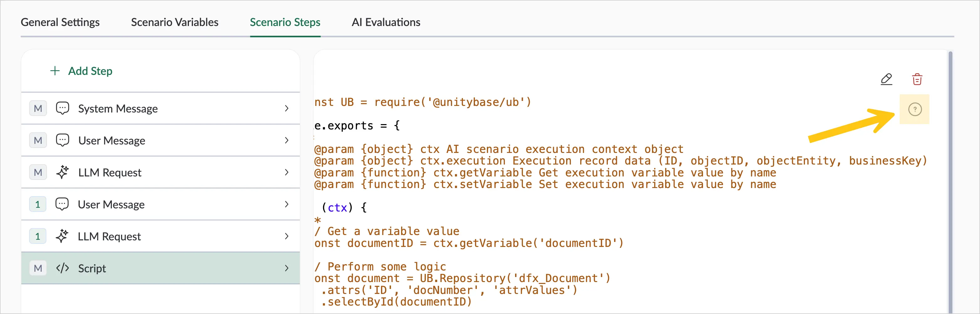Select the System Message step

pos(160,108)
